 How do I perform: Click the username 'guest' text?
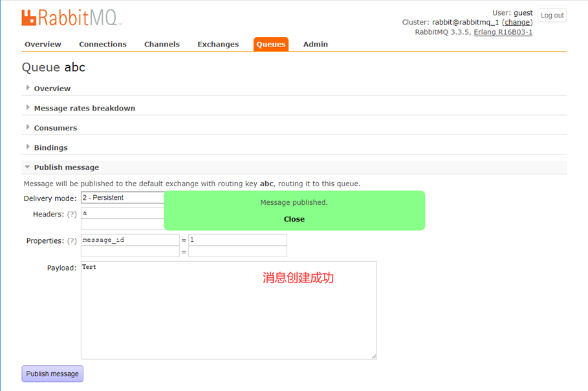point(523,13)
